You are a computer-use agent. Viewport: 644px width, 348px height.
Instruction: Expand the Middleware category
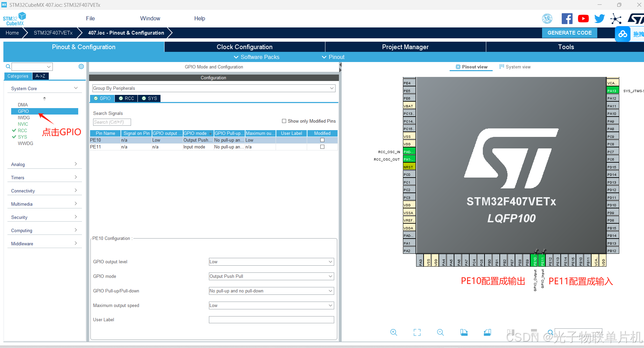pos(44,244)
